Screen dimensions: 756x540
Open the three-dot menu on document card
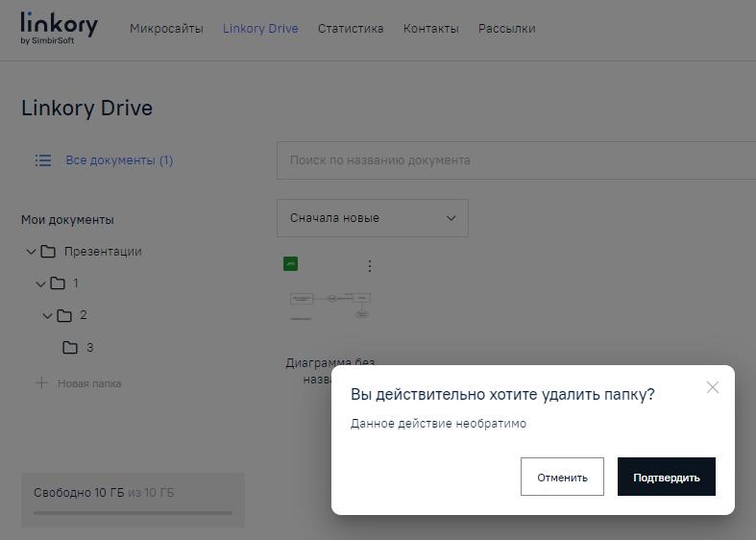370,266
